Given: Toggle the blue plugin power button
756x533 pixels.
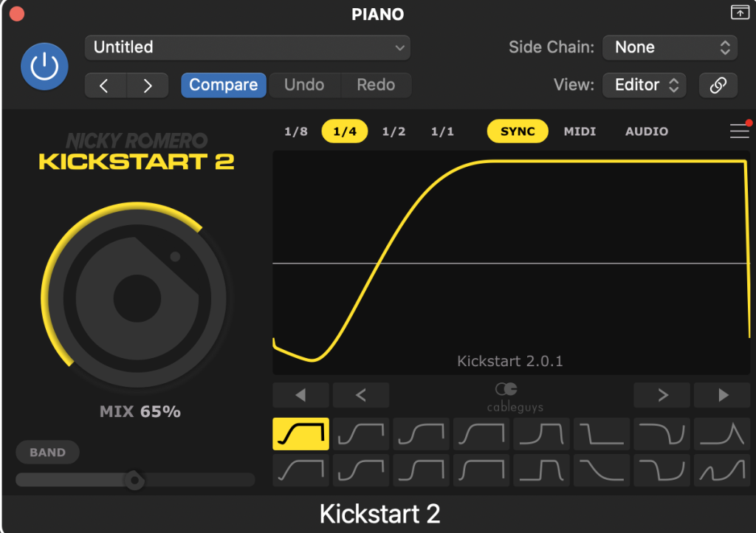Looking at the screenshot, I should tap(44, 66).
